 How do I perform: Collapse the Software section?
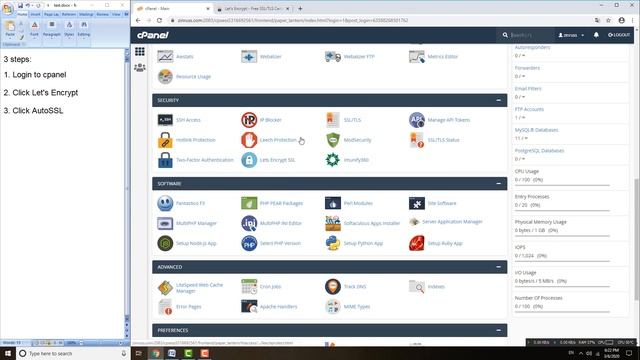pyautogui.click(x=498, y=184)
